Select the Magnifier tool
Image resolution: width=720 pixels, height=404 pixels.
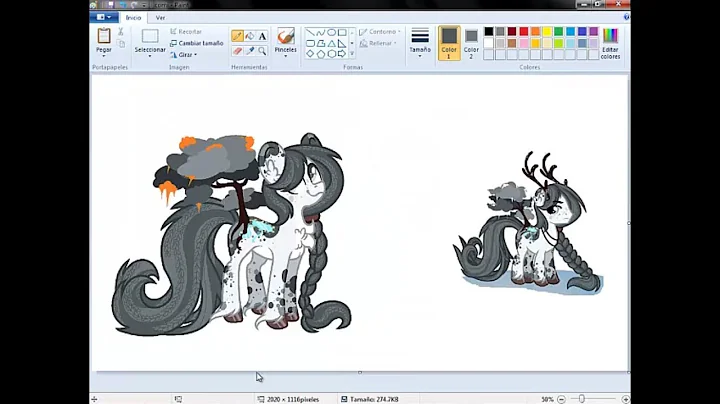tap(262, 50)
